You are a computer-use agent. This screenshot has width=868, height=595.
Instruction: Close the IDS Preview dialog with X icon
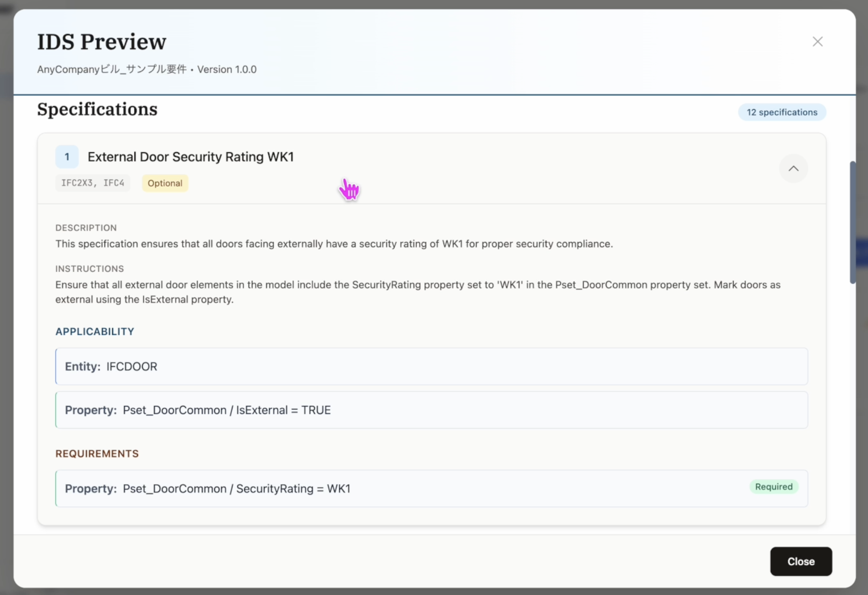(817, 41)
